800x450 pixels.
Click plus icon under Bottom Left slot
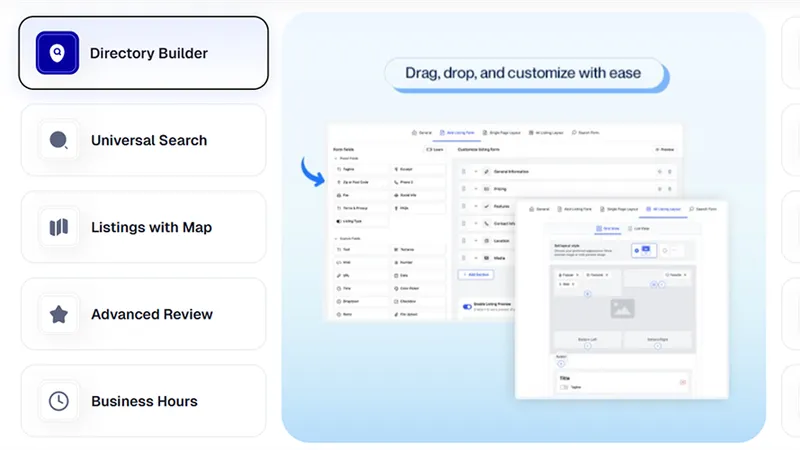click(x=587, y=346)
